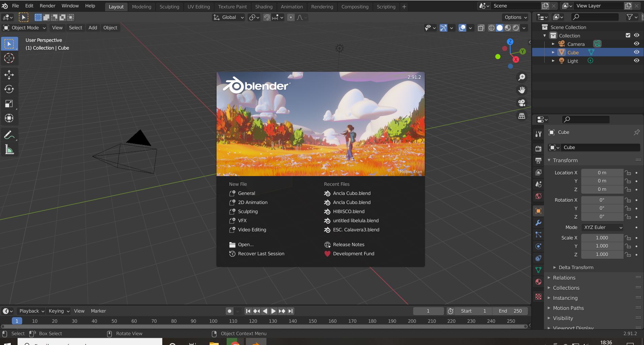Expand the Camera item in outliner

pyautogui.click(x=553, y=44)
